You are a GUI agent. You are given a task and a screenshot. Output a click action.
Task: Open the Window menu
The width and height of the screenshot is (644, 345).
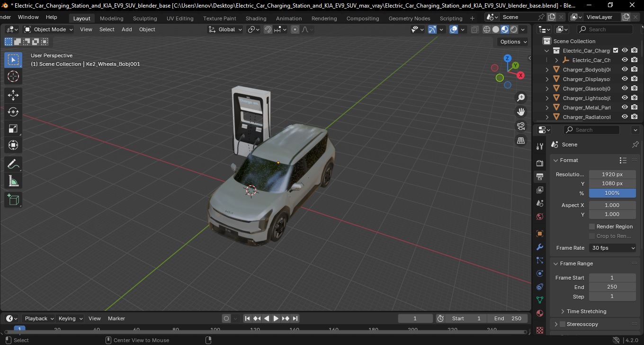(x=28, y=17)
